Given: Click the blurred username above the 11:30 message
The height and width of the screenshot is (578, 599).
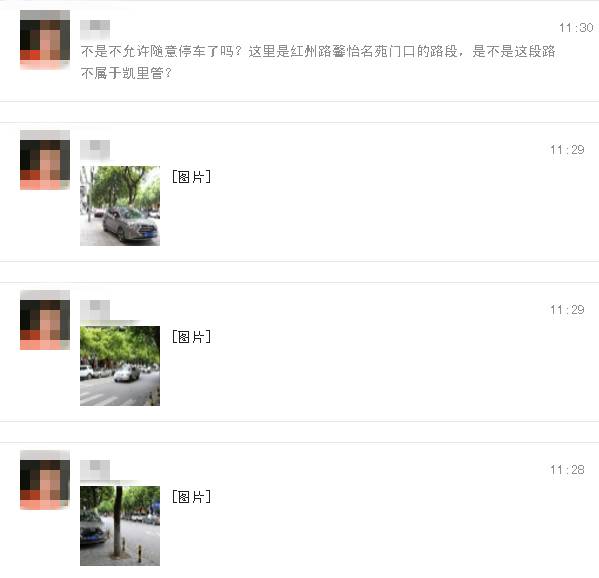Looking at the screenshot, I should [95, 28].
